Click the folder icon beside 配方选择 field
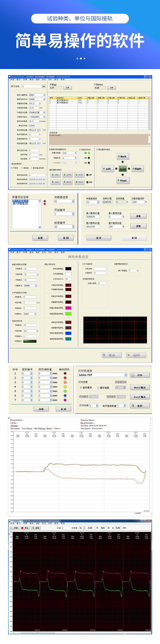Screen dimensions: 160x644 [x=44, y=86]
